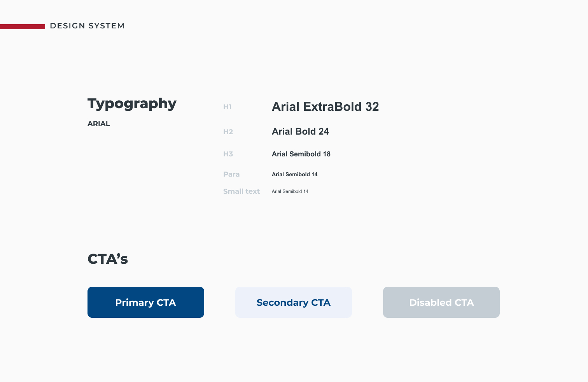Screen dimensions: 588x382
Task: Select the smallest Arial Semibold 14 sample
Action: [x=290, y=191]
